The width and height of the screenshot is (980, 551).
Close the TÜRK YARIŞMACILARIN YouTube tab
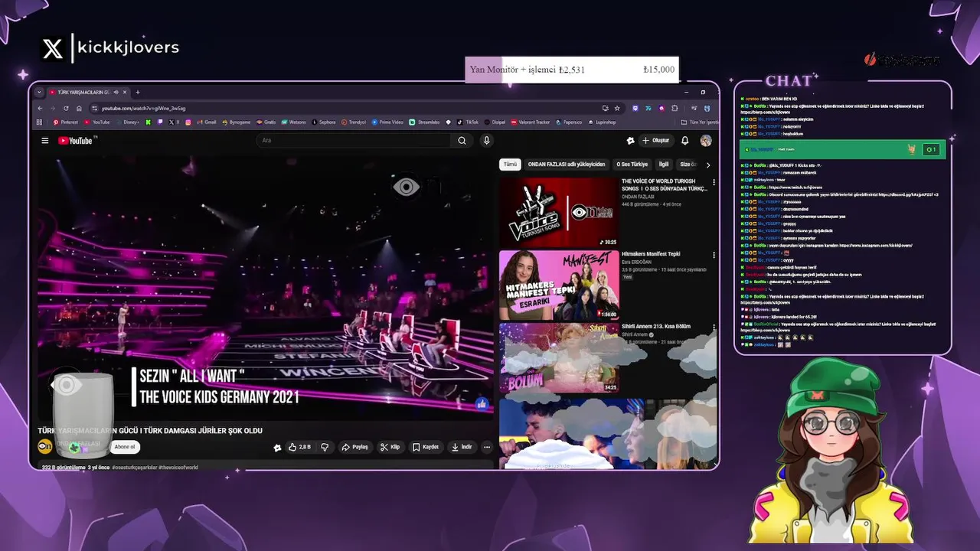(x=126, y=93)
